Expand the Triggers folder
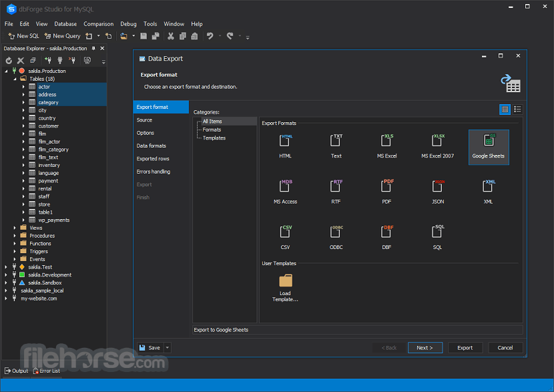This screenshot has height=392, width=554. coord(15,251)
